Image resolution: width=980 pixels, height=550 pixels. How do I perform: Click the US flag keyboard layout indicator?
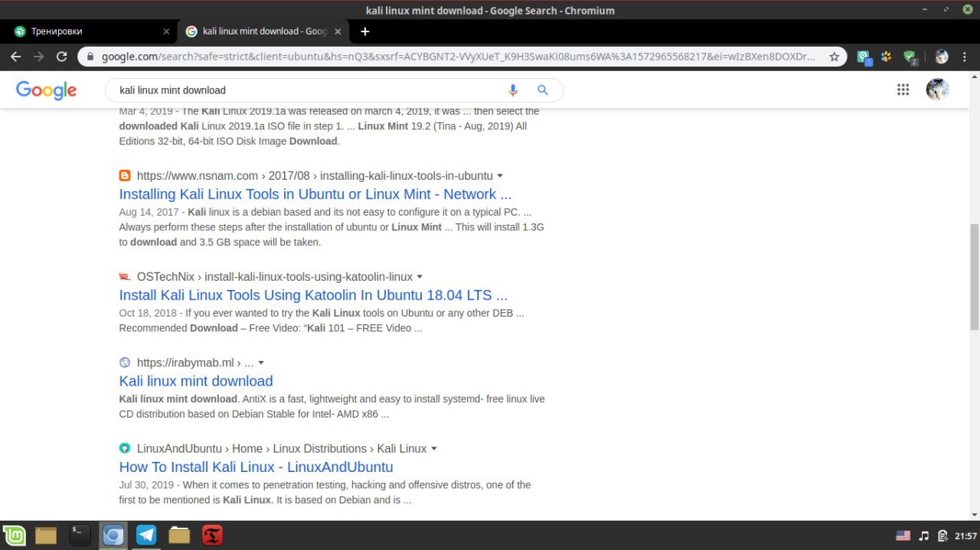[903, 535]
